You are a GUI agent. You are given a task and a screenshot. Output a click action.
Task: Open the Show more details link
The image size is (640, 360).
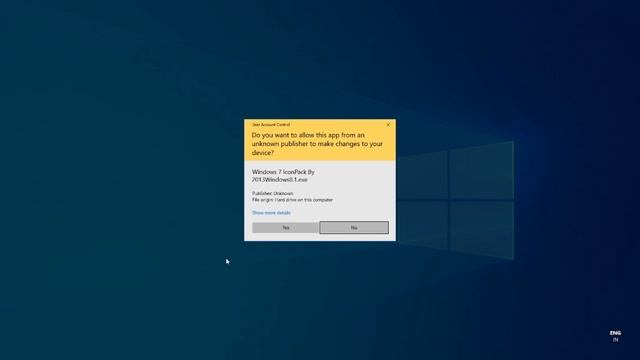click(x=271, y=213)
